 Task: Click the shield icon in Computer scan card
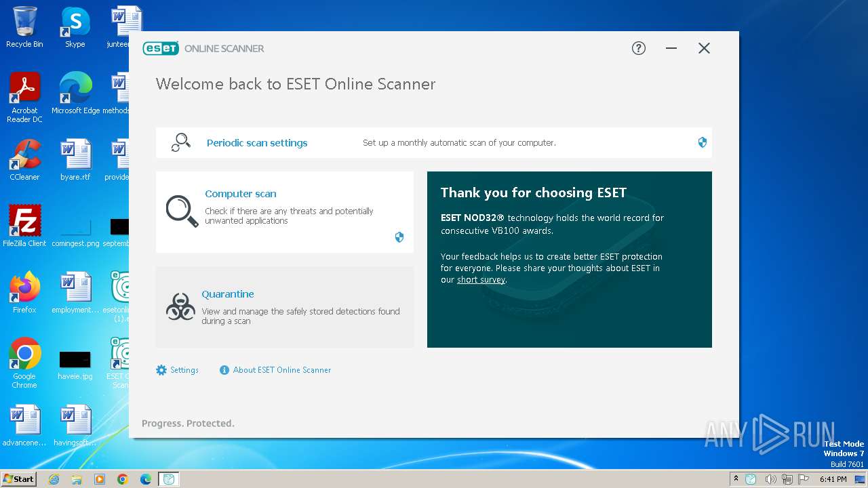click(399, 237)
